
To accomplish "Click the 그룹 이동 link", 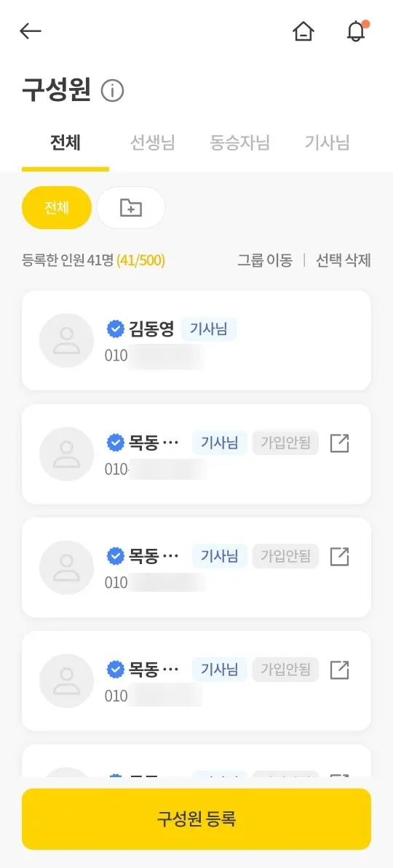I will coord(265,260).
